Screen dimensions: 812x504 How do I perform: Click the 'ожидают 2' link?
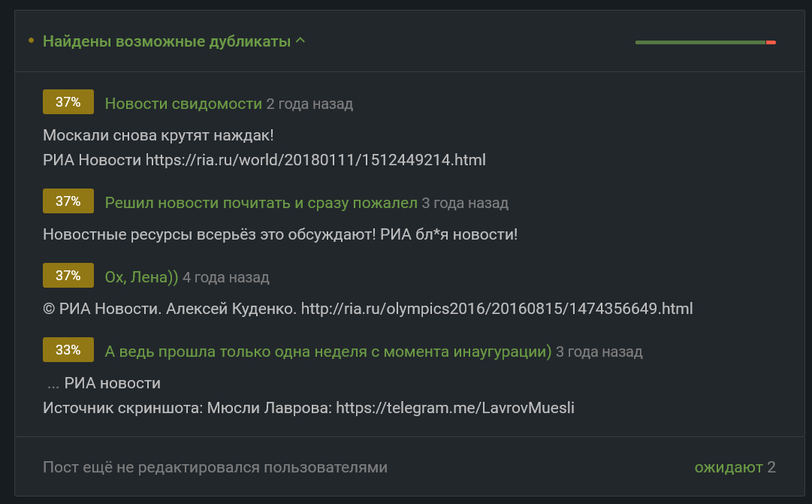click(x=735, y=467)
